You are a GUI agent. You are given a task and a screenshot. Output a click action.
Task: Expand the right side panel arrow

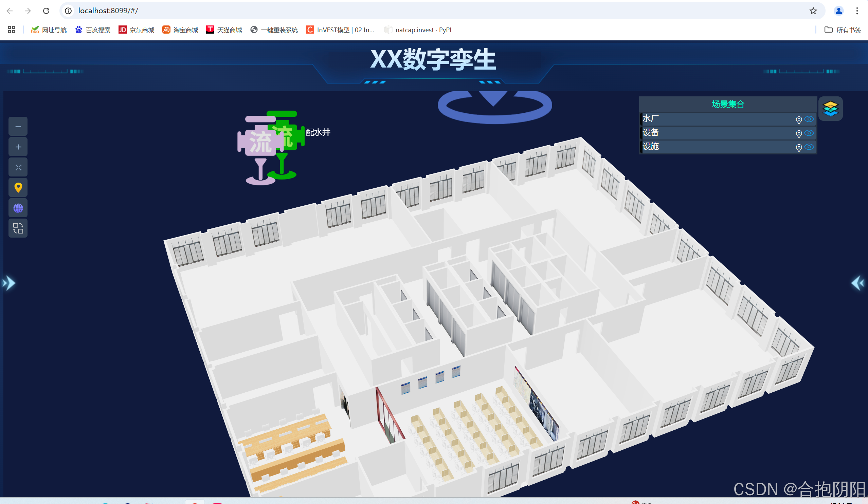point(858,283)
